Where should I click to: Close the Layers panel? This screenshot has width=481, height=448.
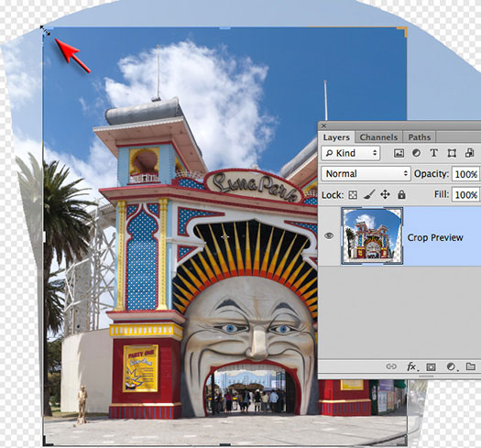[323, 126]
